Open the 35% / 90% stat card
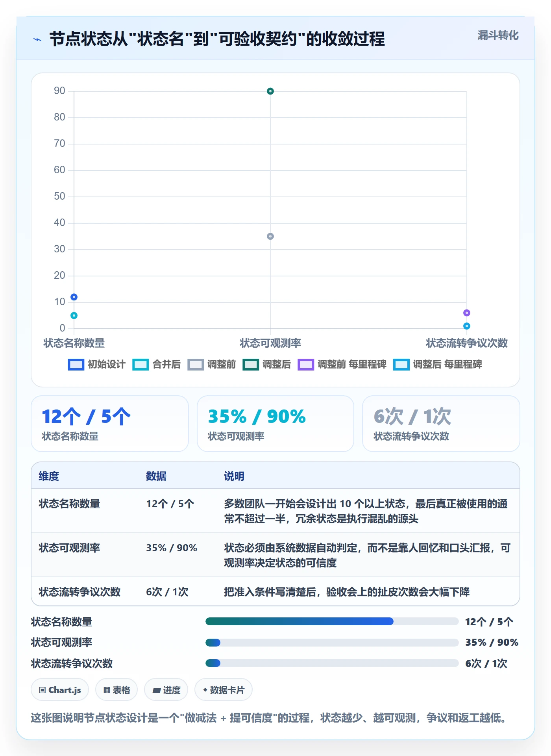 click(275, 424)
